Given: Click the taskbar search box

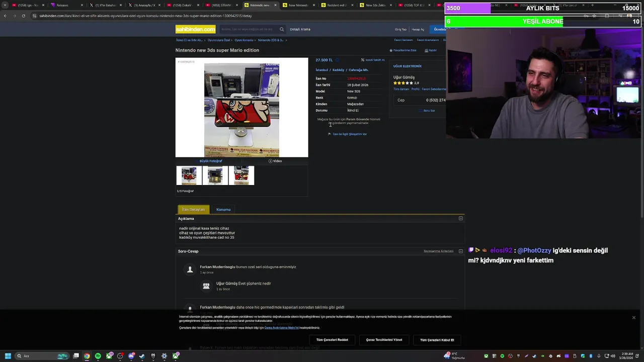Looking at the screenshot, I should click(x=43, y=356).
